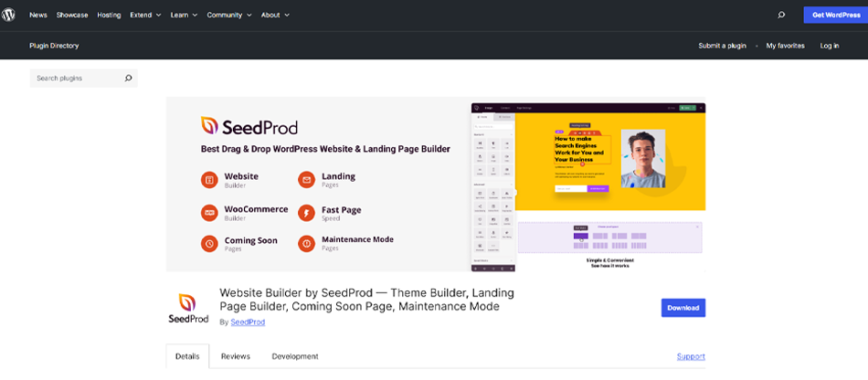Expand the Learn menu
868x380 pixels.
point(184,15)
